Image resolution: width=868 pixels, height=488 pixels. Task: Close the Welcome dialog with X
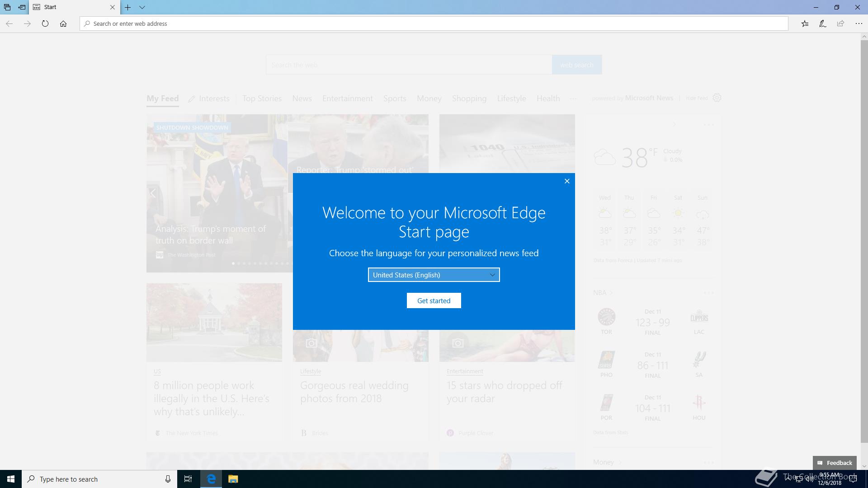[x=567, y=181]
